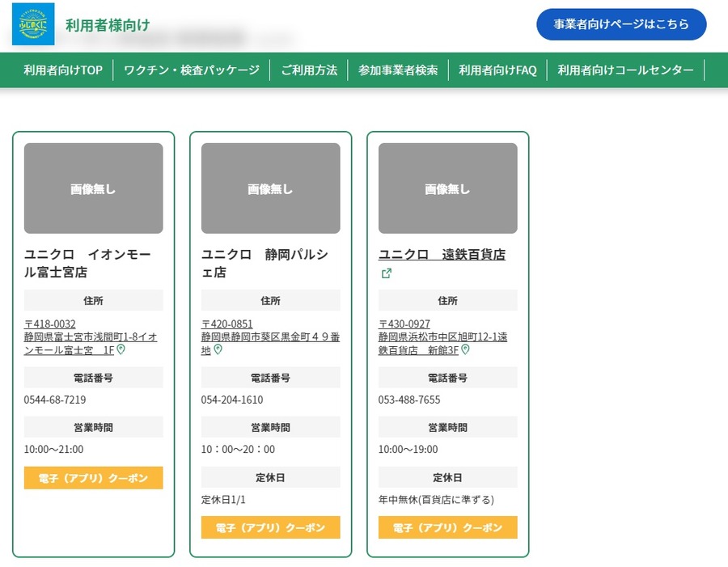
Task: Click business hours 10：00～20：00
Action: tap(238, 450)
